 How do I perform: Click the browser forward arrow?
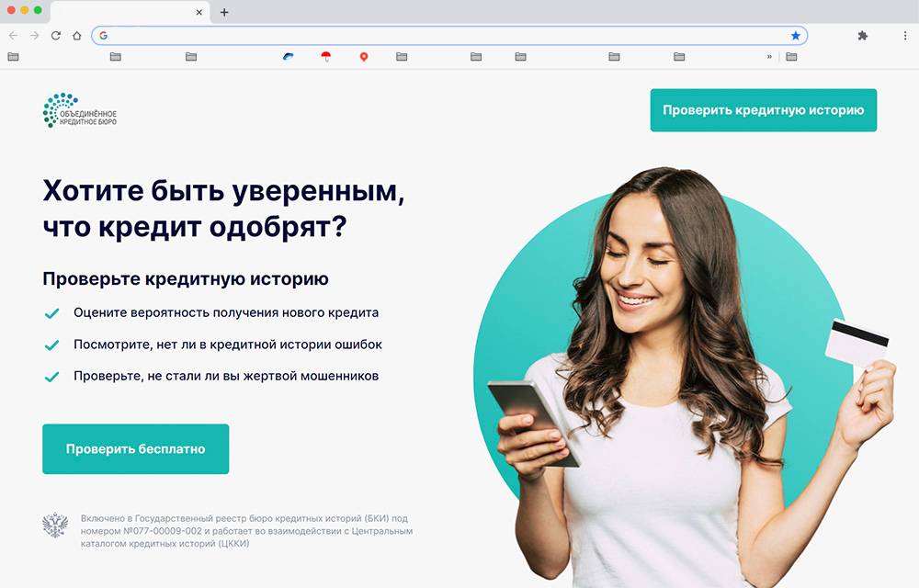[35, 36]
